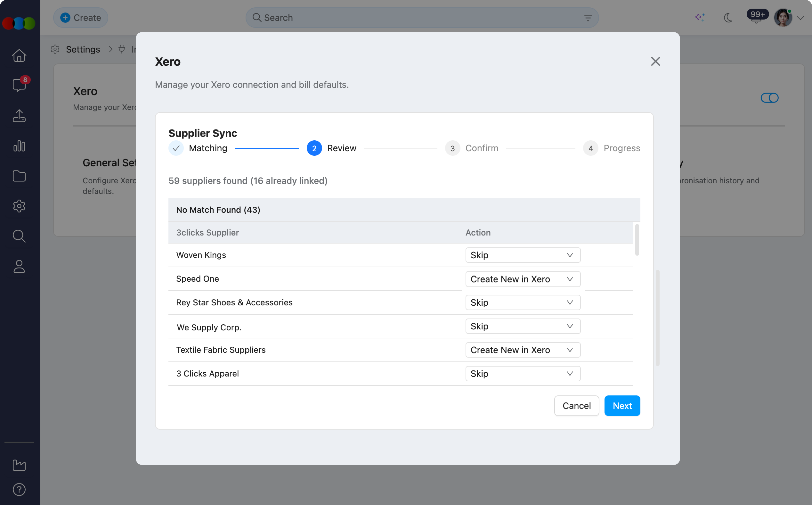Click the Cancel button
Image resolution: width=812 pixels, height=505 pixels.
pos(576,406)
